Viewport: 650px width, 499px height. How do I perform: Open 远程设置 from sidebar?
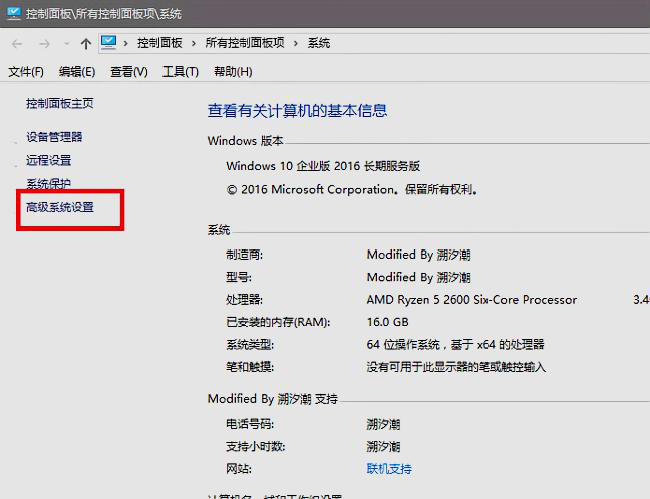point(49,160)
